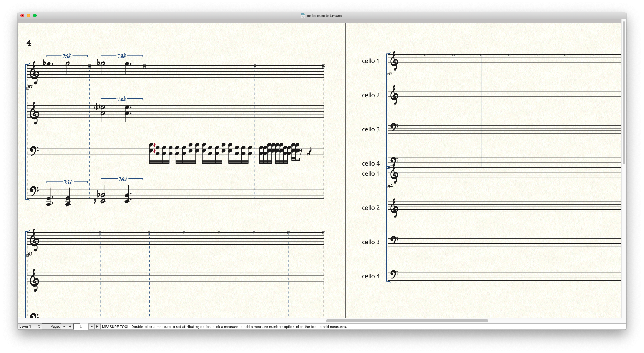The width and height of the screenshot is (644, 353).
Task: Go to the first page
Action: (64, 326)
